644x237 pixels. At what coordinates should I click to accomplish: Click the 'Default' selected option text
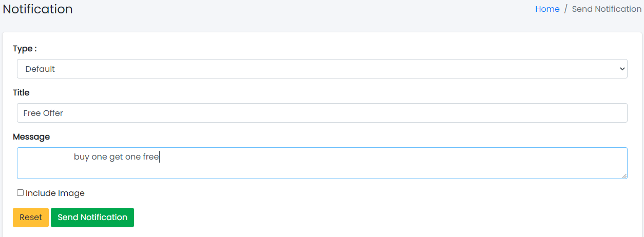40,69
